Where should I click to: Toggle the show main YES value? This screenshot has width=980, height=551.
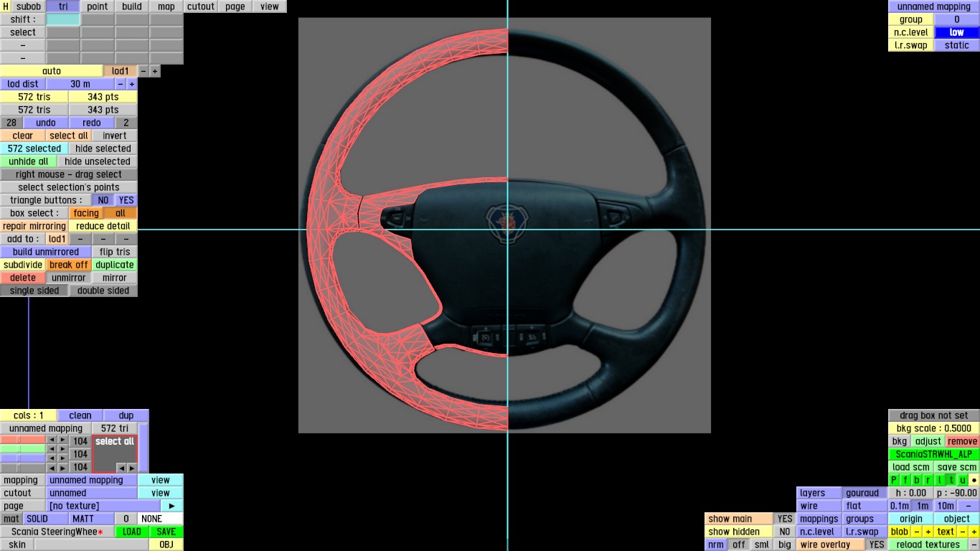click(785, 519)
